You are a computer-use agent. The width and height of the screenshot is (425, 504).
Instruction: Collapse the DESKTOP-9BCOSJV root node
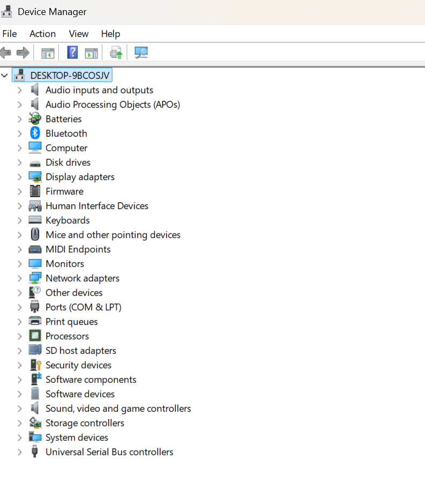[x=4, y=76]
